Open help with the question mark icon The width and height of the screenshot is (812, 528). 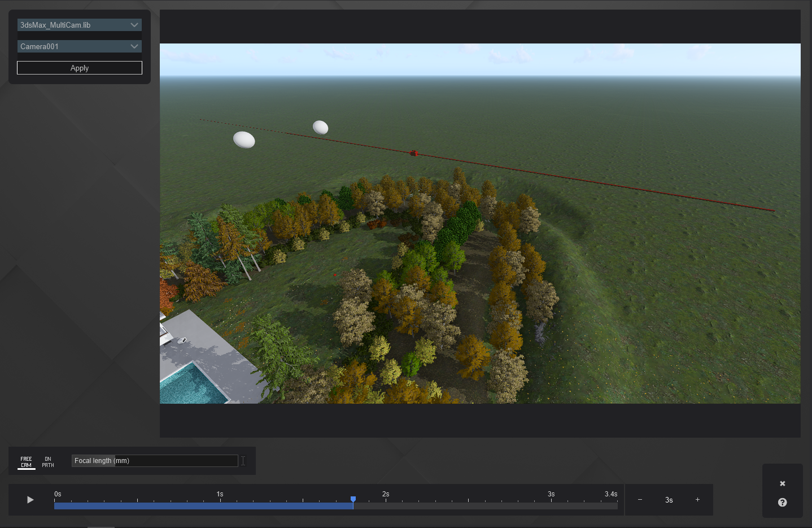(x=783, y=503)
